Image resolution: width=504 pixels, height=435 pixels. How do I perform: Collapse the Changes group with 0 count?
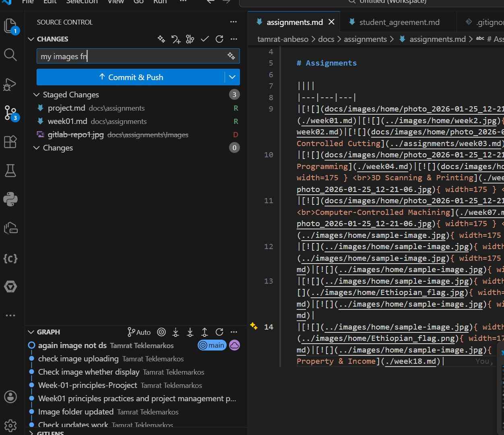[x=37, y=148]
